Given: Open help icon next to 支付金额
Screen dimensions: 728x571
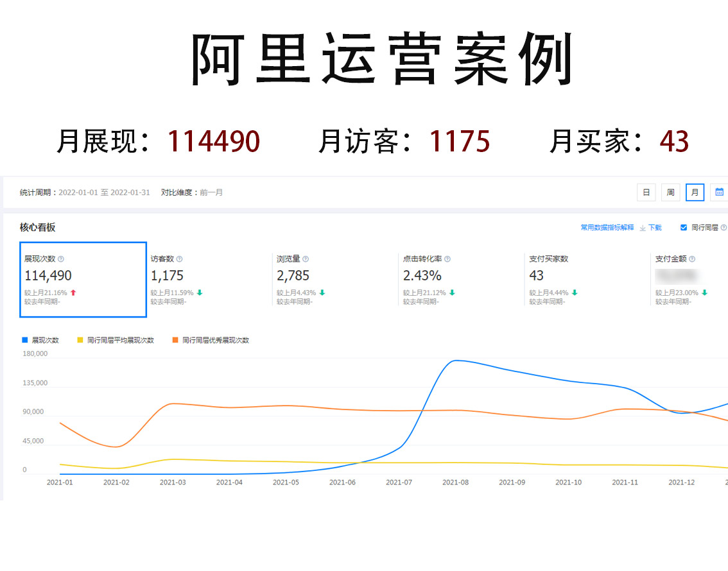Looking at the screenshot, I should 692,259.
